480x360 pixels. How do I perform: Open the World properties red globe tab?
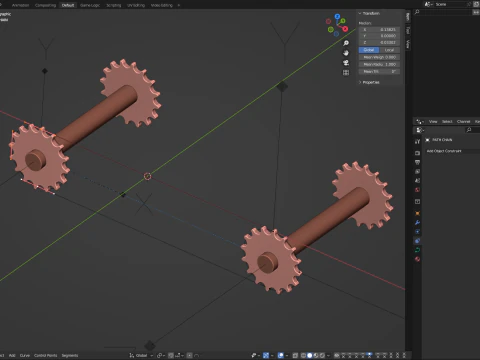click(x=417, y=190)
